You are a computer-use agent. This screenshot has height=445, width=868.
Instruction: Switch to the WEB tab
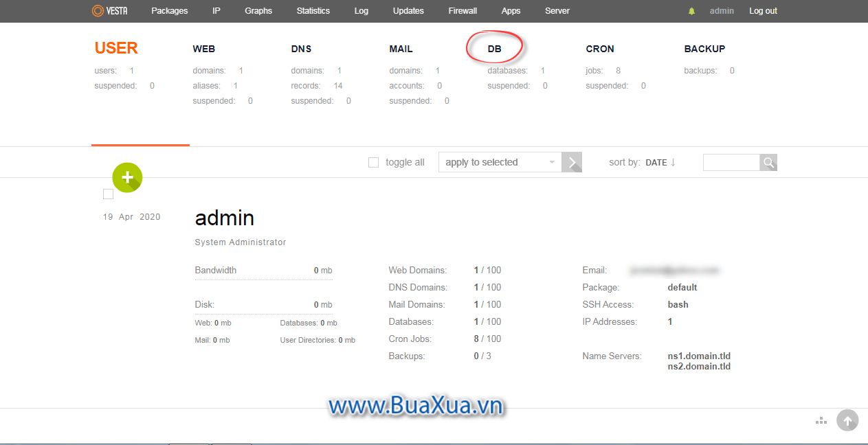204,49
